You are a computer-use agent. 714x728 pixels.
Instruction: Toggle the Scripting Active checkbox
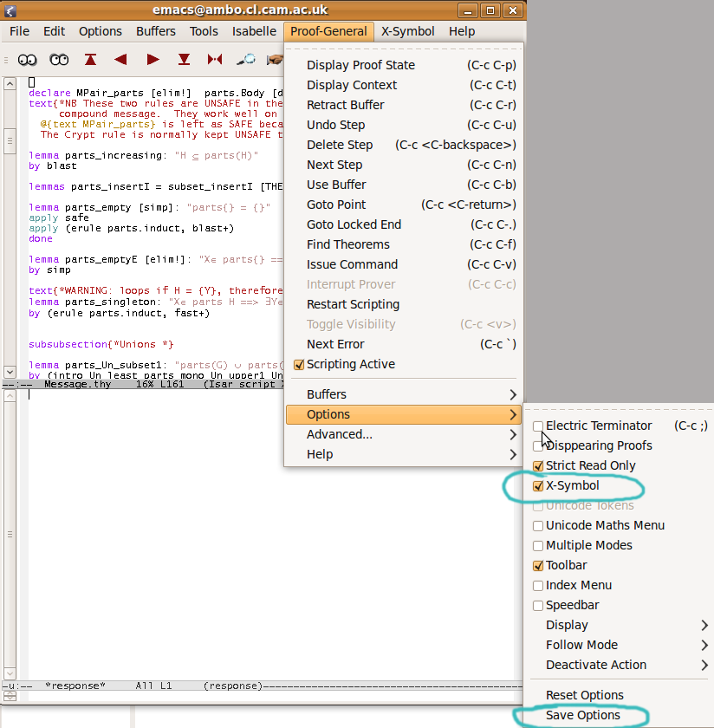(x=299, y=365)
